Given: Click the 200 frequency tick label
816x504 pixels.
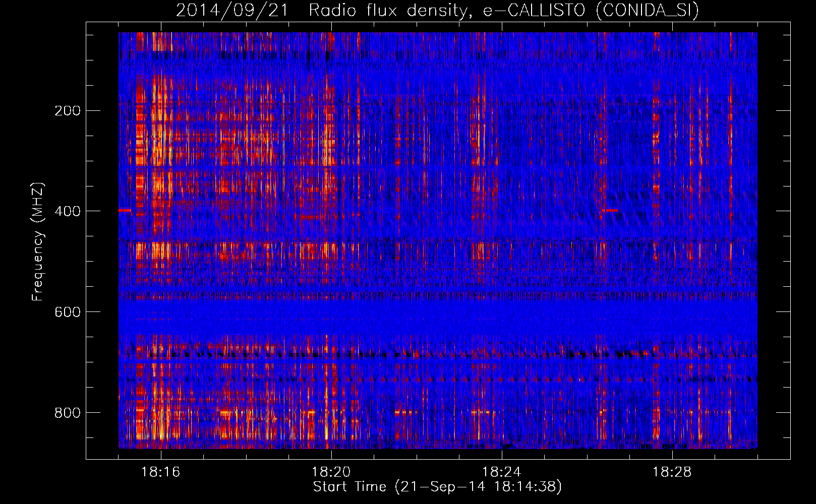Looking at the screenshot, I should [x=67, y=110].
